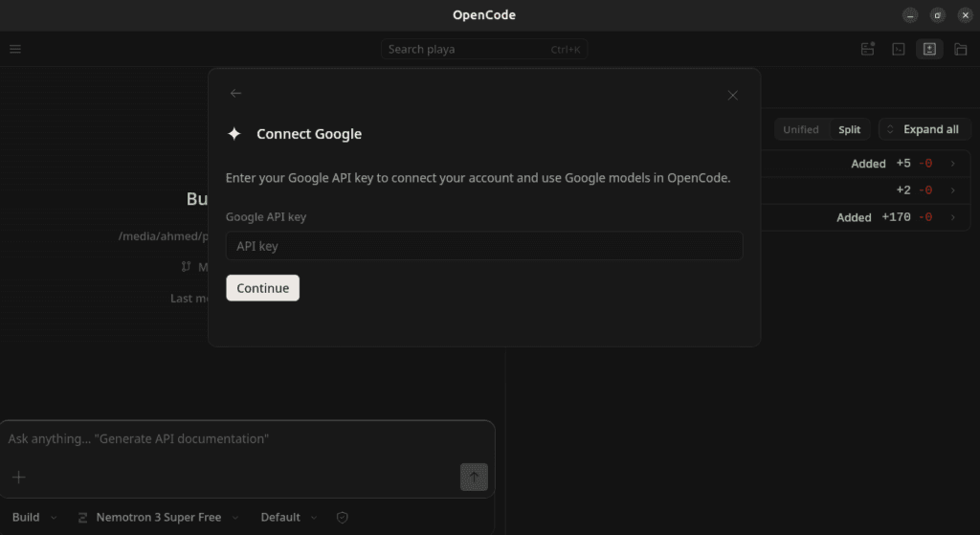Click the Continue button

(262, 288)
